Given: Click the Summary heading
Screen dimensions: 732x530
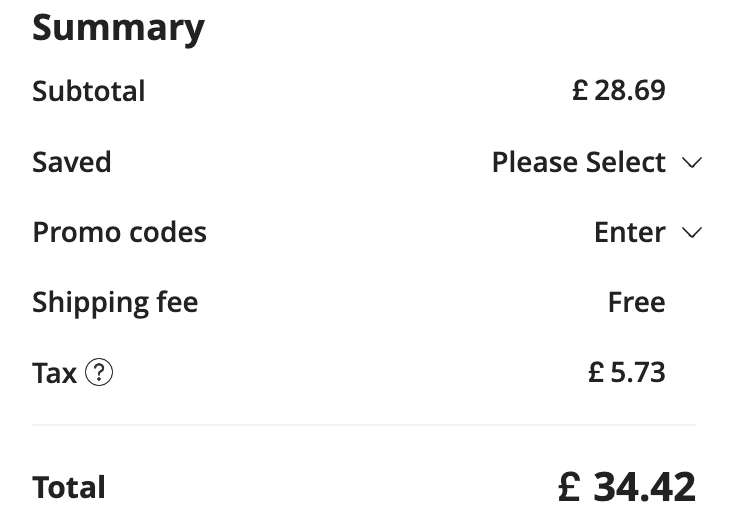Looking at the screenshot, I should (118, 28).
